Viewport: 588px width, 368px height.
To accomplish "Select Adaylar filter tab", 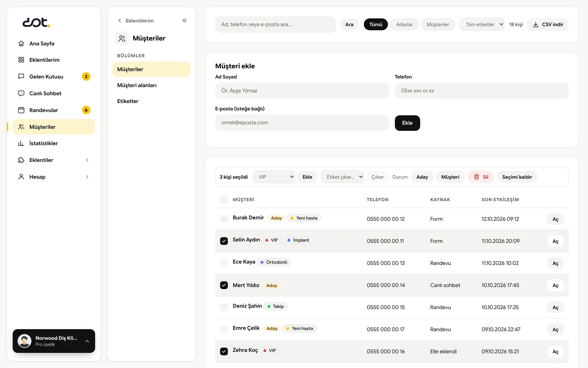I will click(x=404, y=25).
